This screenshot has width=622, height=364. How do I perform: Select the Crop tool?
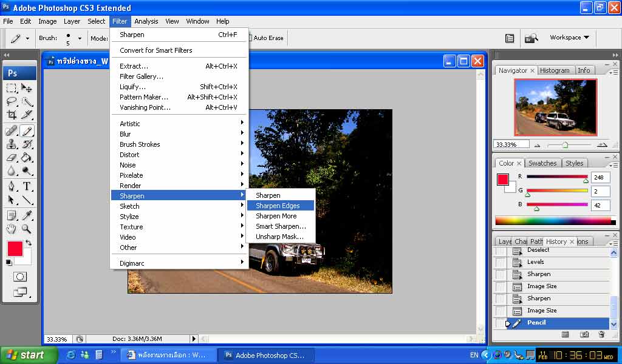click(12, 115)
